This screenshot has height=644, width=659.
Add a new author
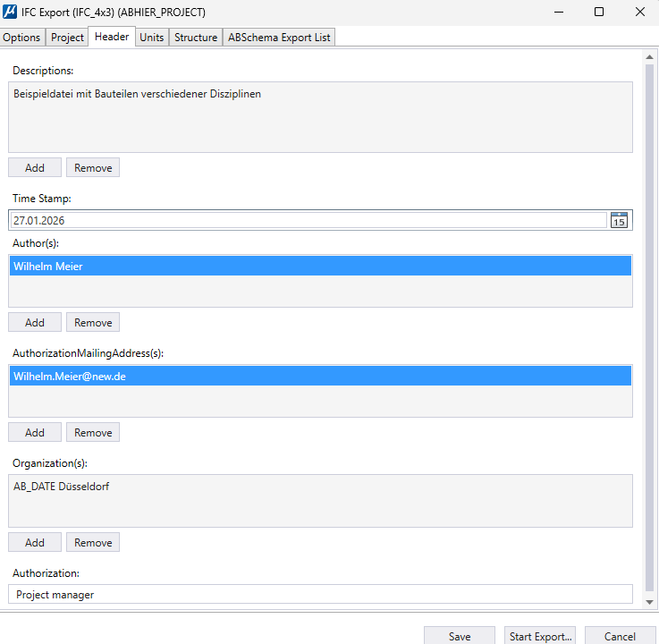35,322
